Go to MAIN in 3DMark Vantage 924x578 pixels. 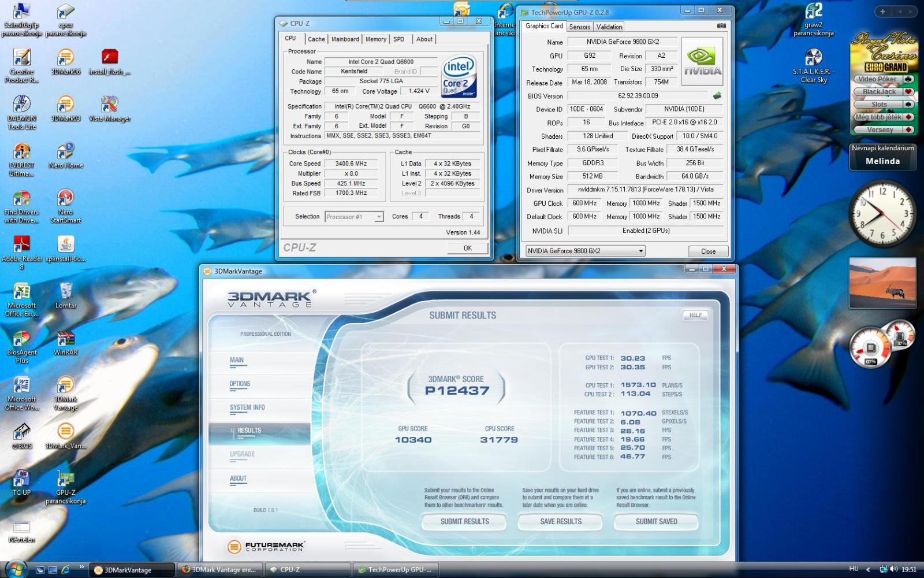[x=237, y=360]
